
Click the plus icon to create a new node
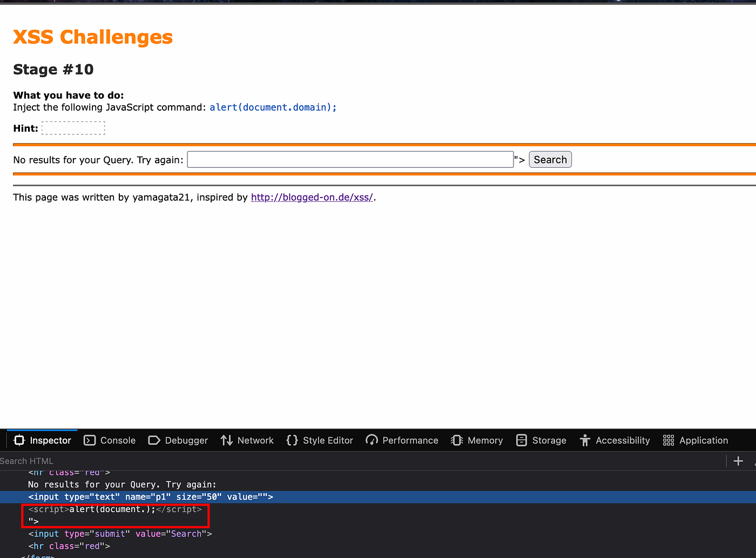738,461
